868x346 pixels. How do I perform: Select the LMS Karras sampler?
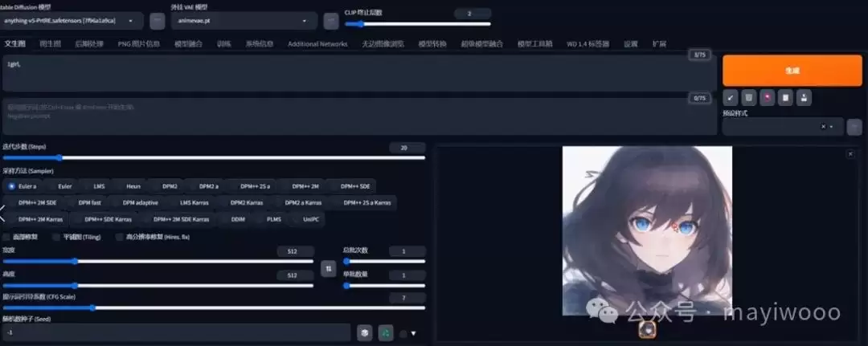click(189, 203)
